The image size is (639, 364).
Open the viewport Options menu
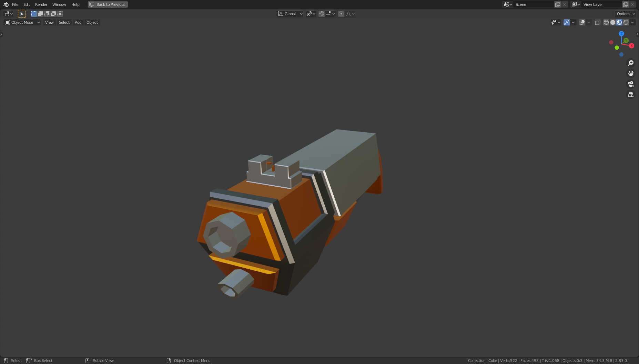(x=625, y=13)
